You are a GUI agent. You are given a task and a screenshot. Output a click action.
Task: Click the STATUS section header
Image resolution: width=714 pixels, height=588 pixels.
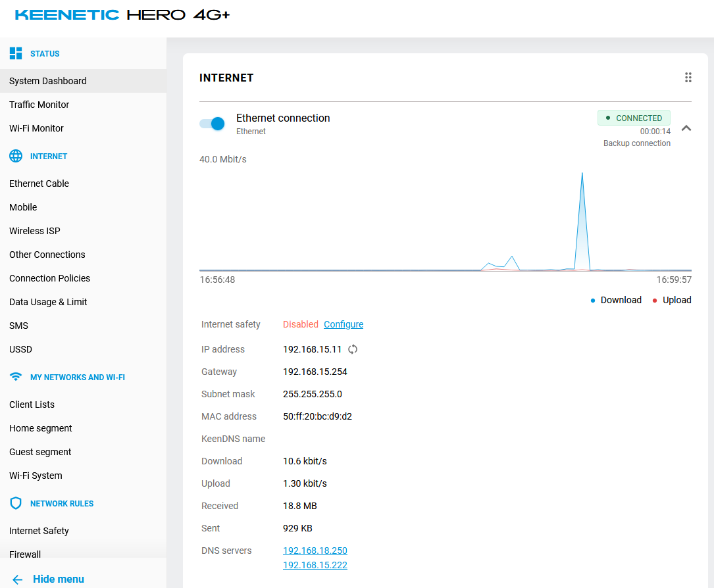click(45, 54)
